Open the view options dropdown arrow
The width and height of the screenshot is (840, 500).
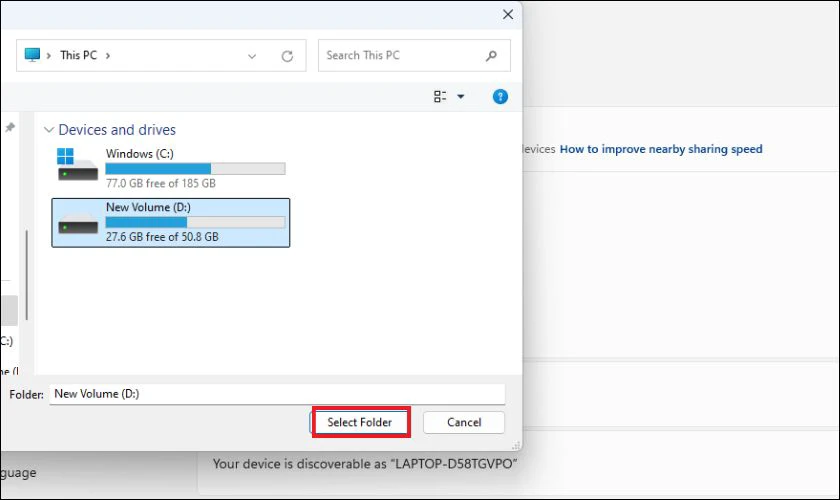pos(461,96)
